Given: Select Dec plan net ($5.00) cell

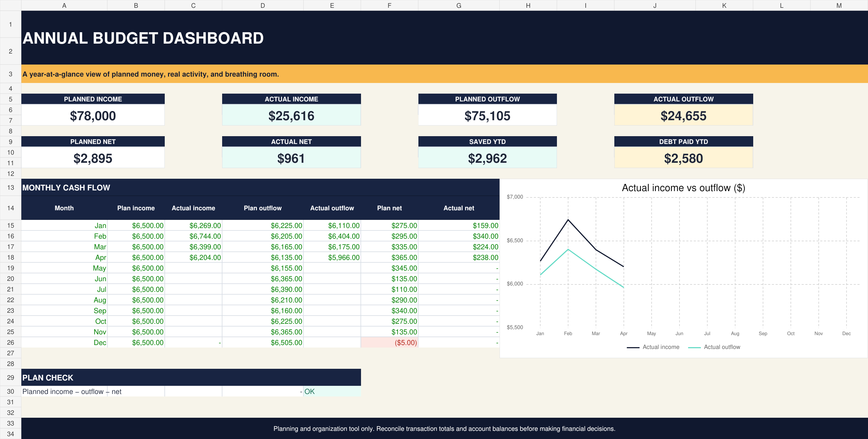Looking at the screenshot, I should 389,342.
